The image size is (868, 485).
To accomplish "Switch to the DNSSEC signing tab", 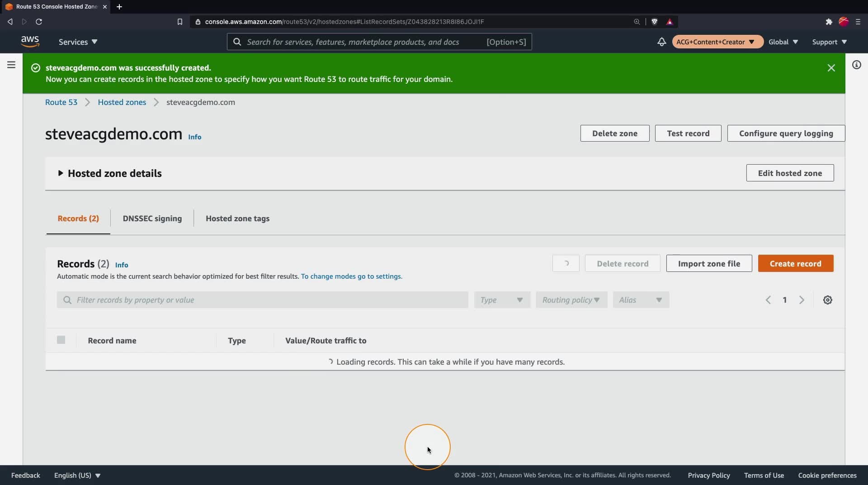I will (x=152, y=219).
